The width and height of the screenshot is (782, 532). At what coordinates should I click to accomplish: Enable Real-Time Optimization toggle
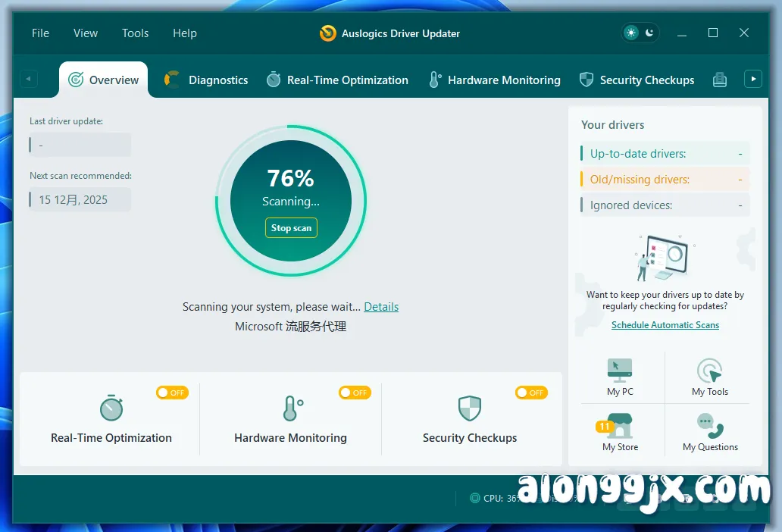(x=172, y=393)
